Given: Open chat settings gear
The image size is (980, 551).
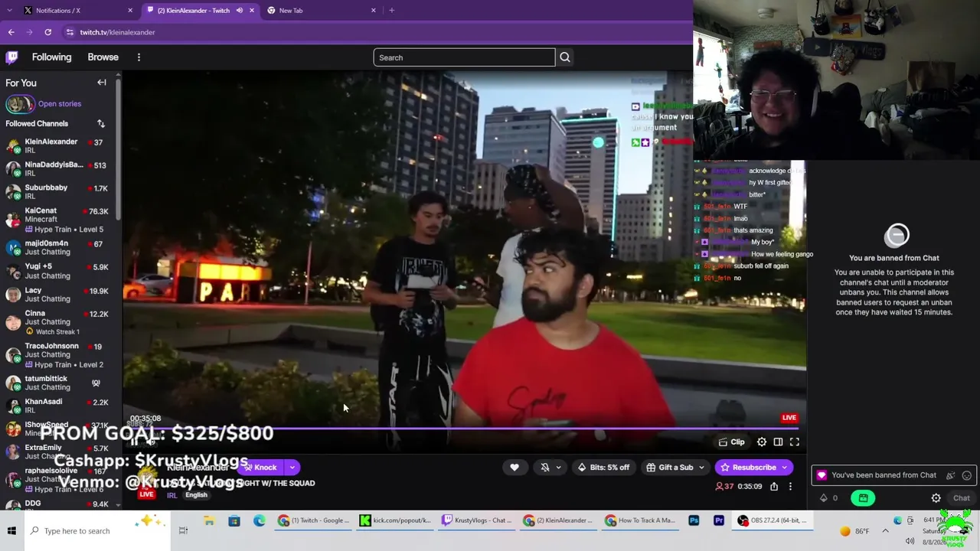Looking at the screenshot, I should click(x=936, y=498).
